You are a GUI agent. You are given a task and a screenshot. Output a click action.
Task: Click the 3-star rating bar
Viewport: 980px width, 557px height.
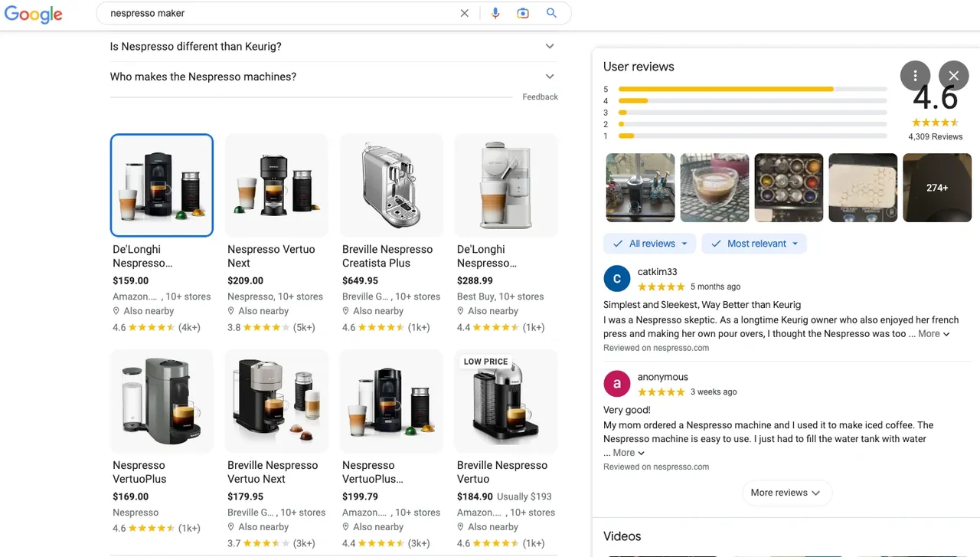pyautogui.click(x=753, y=113)
